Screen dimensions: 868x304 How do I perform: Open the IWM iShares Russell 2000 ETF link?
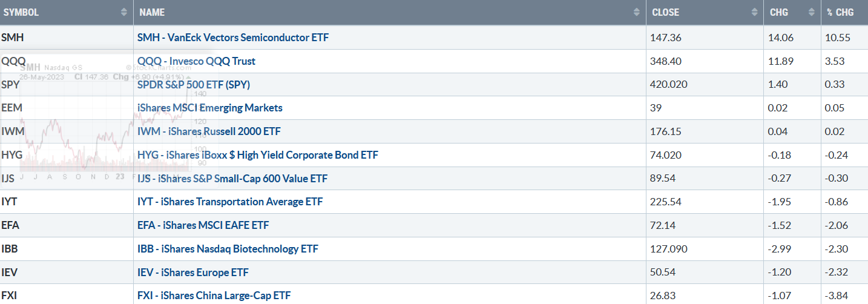209,131
